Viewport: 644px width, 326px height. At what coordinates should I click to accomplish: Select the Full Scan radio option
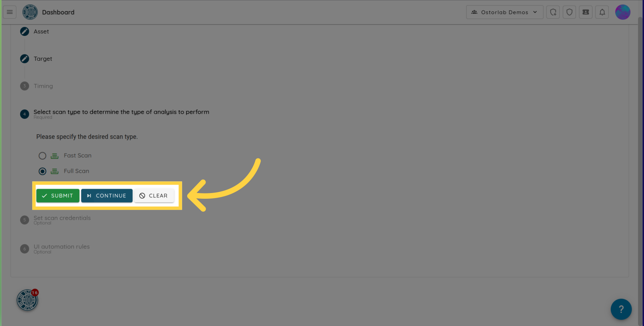pyautogui.click(x=42, y=171)
